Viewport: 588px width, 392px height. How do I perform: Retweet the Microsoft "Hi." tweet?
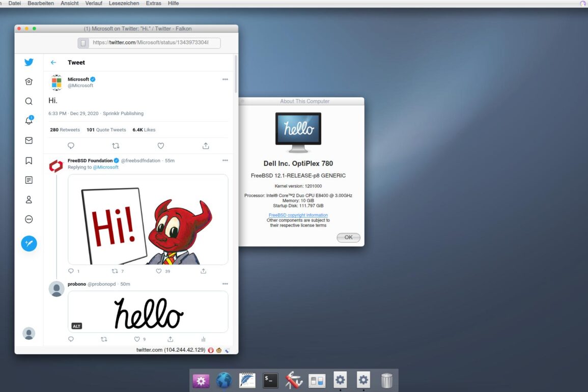click(116, 146)
